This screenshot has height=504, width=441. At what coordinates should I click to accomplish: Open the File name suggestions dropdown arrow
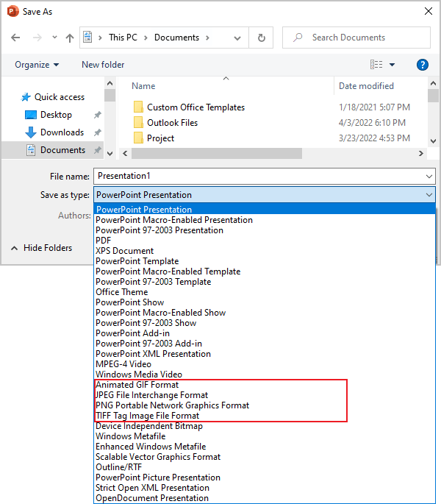[x=429, y=177]
